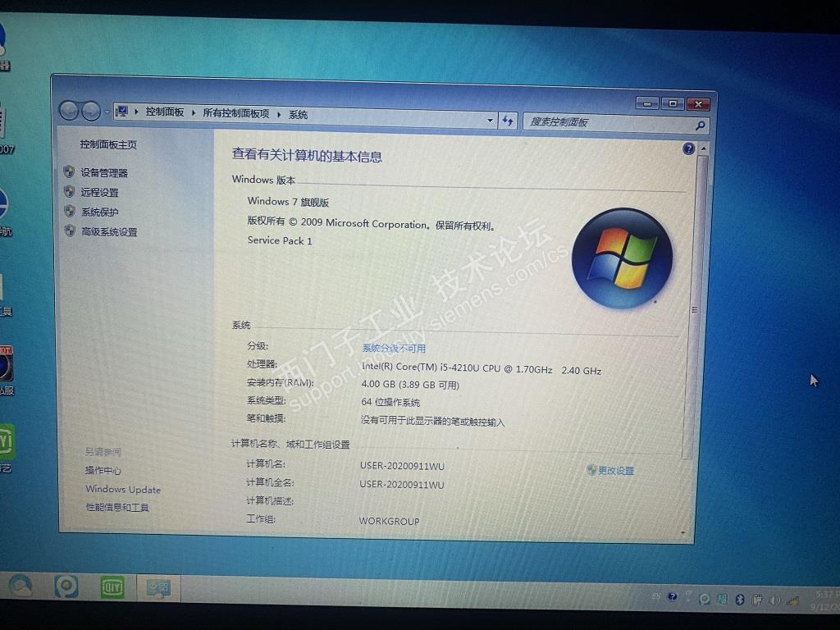The width and height of the screenshot is (840, 630).
Task: Open address bar history dropdown arrow
Action: coord(490,120)
